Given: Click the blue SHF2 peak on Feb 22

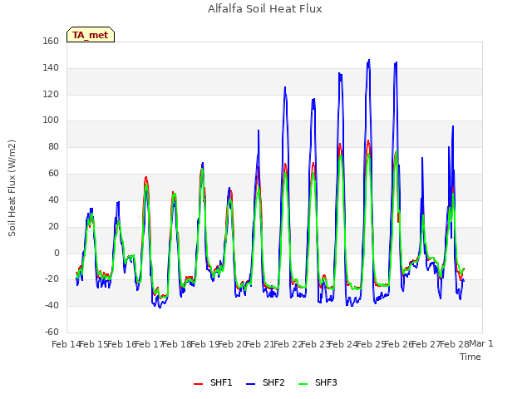Looking at the screenshot, I should (285, 87).
